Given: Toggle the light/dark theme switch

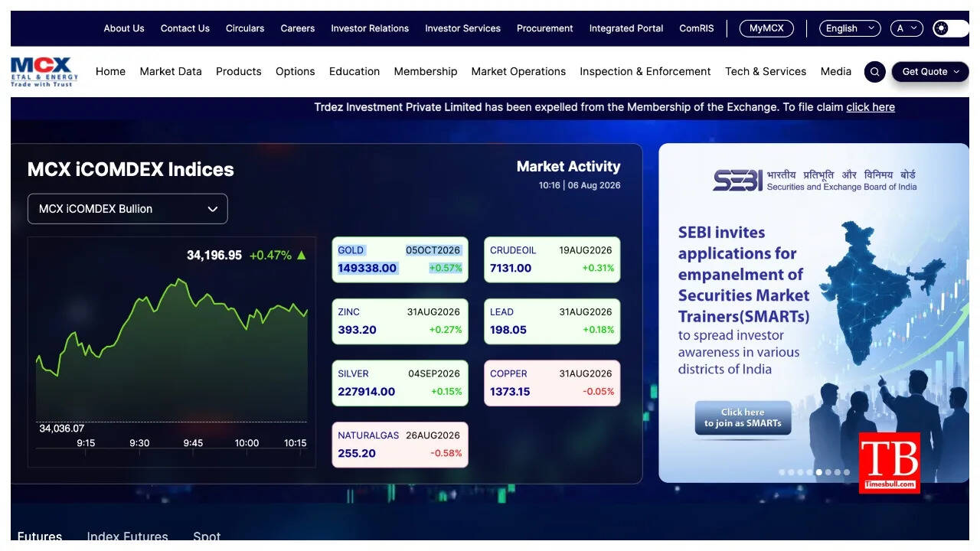Looking at the screenshot, I should [x=951, y=28].
